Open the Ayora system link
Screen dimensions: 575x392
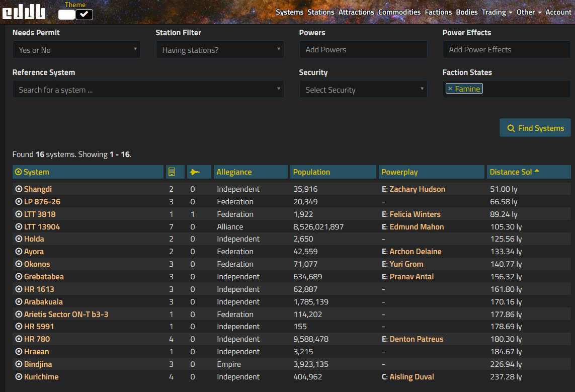(34, 252)
